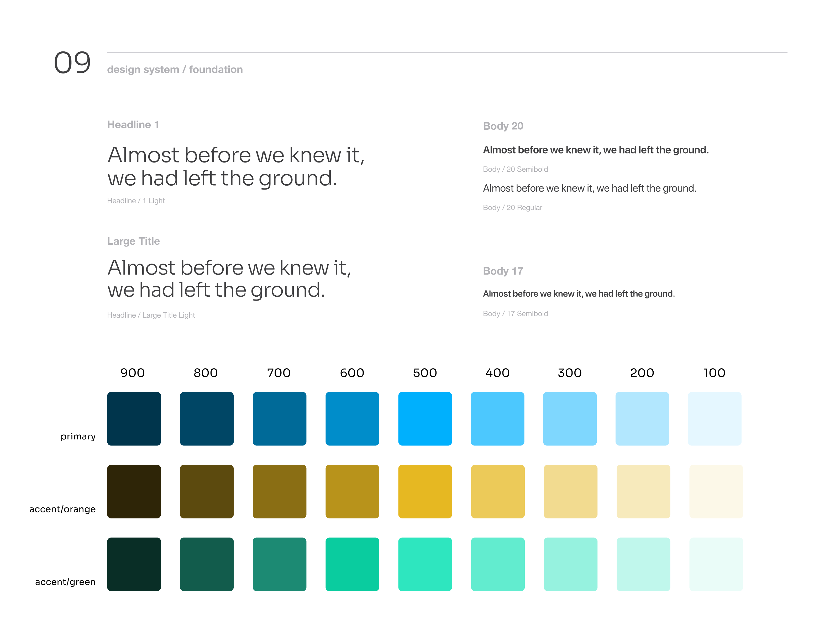This screenshot has width=840, height=630.
Task: Pick the accent/green 800 swatch
Action: (x=207, y=564)
